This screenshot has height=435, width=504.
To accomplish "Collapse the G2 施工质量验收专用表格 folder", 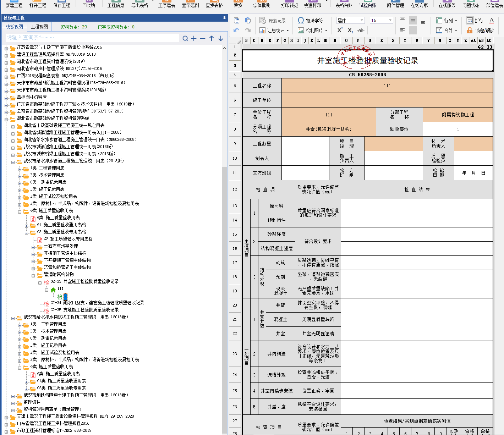I will click(x=27, y=233).
